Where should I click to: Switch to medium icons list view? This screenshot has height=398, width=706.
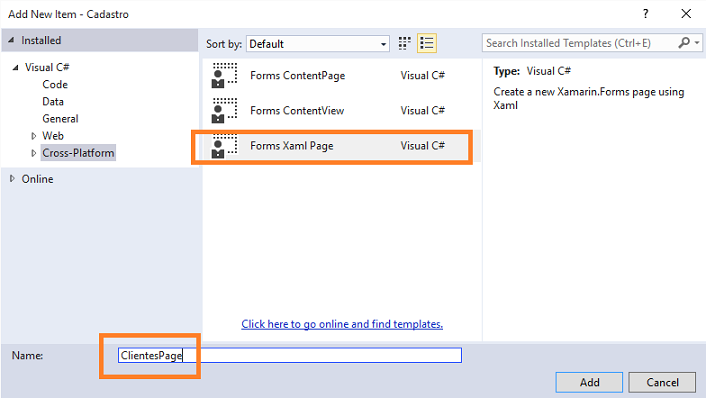pos(426,43)
